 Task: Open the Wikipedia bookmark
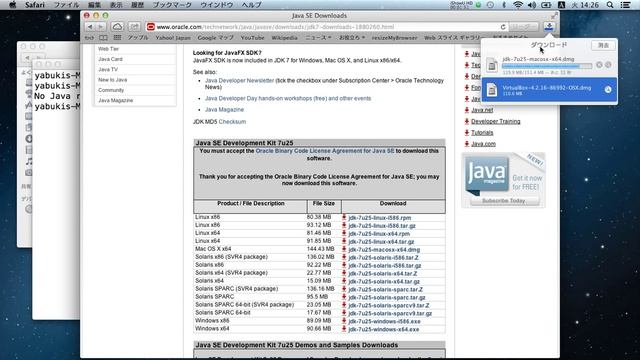tap(284, 38)
